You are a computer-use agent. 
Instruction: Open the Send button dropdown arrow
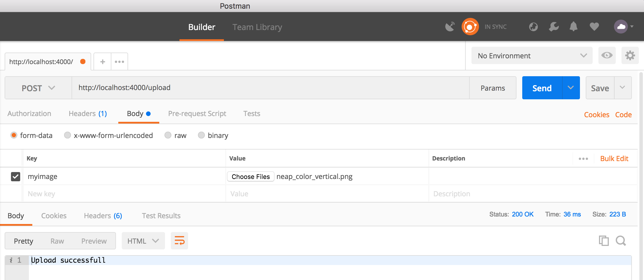pyautogui.click(x=571, y=88)
